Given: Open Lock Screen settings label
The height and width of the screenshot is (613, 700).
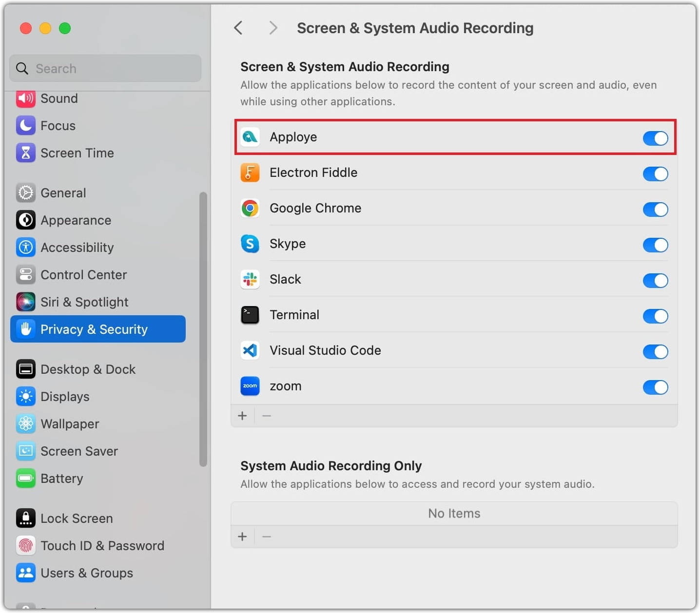Looking at the screenshot, I should pyautogui.click(x=77, y=518).
